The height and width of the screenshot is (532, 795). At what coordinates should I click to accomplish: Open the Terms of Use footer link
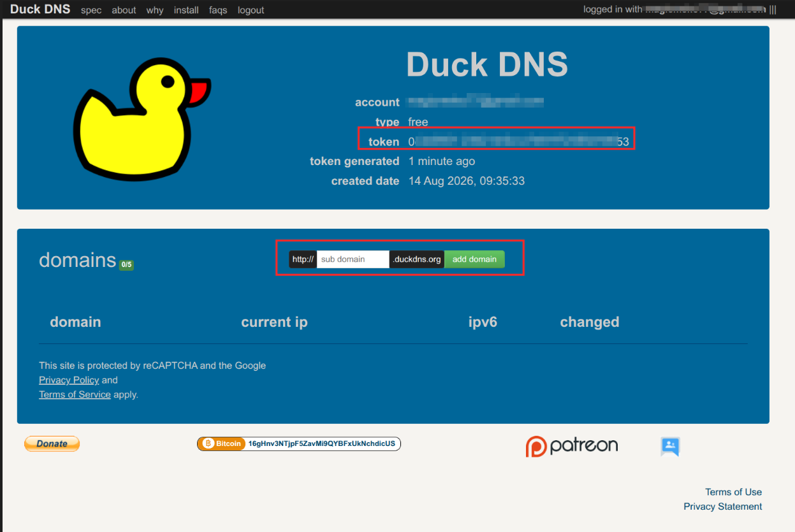[733, 492]
